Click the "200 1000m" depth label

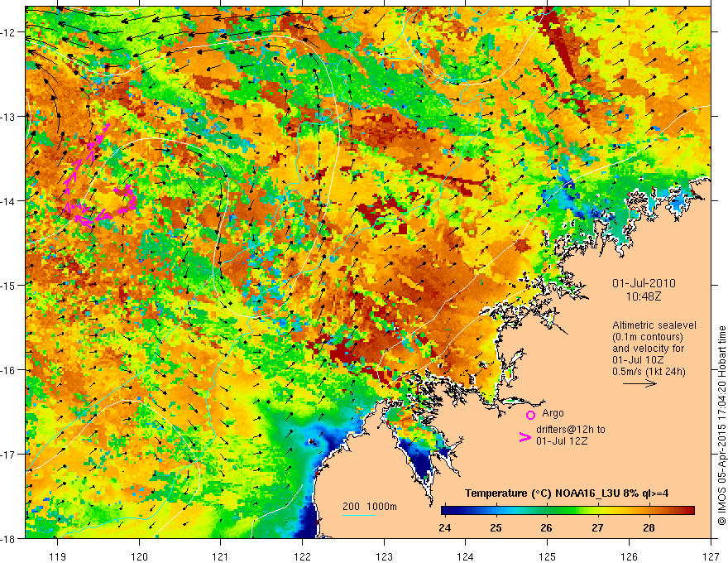[x=370, y=507]
